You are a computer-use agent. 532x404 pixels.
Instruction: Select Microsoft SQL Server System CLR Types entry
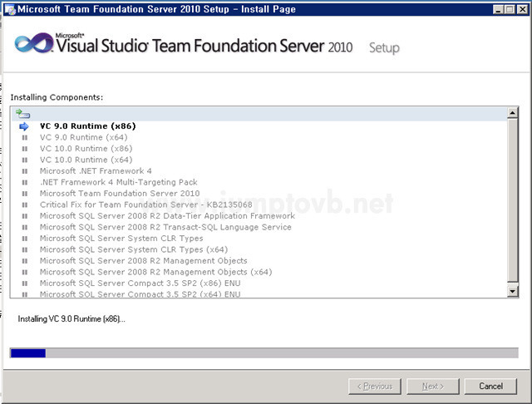coord(121,238)
